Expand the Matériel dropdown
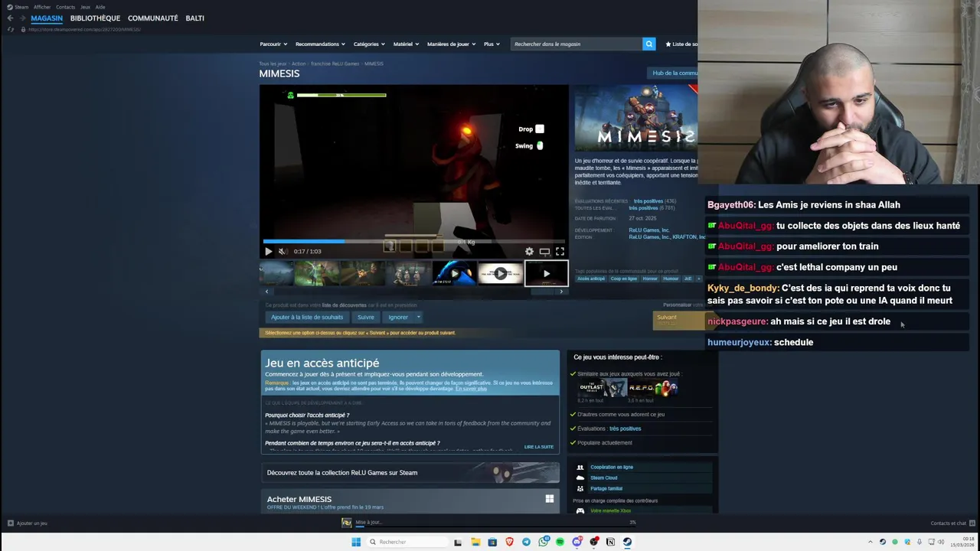Image resolution: width=980 pixels, height=551 pixels. [406, 44]
